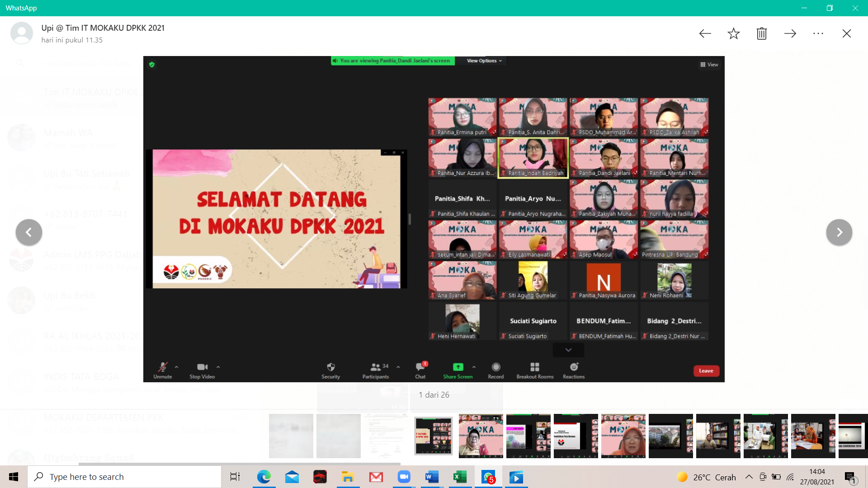Open the currently selected first thumbnail
Screen dimensions: 868x488
coord(434,436)
